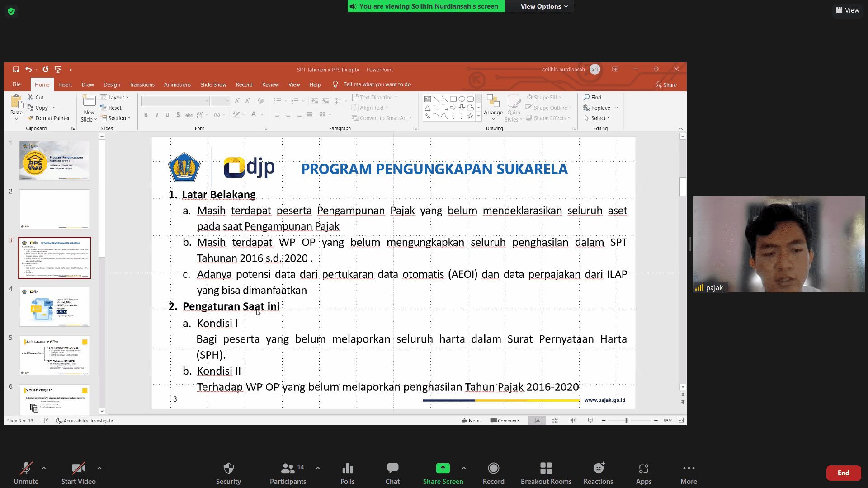Open Share Screen options caret

click(464, 468)
